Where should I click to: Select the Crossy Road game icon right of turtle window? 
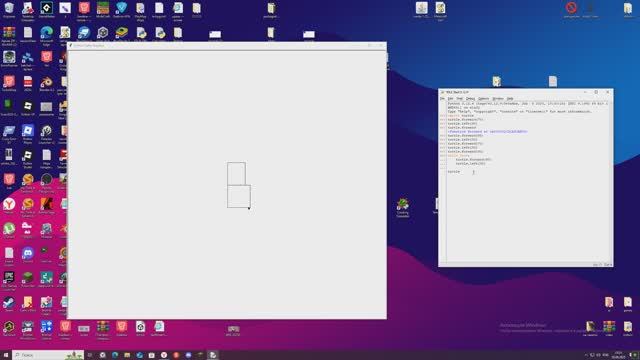(402, 207)
